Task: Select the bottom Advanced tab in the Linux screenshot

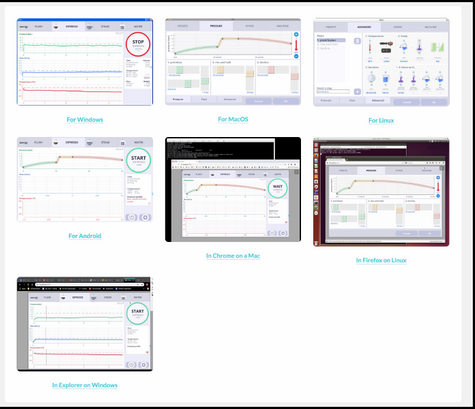Action: (x=378, y=100)
